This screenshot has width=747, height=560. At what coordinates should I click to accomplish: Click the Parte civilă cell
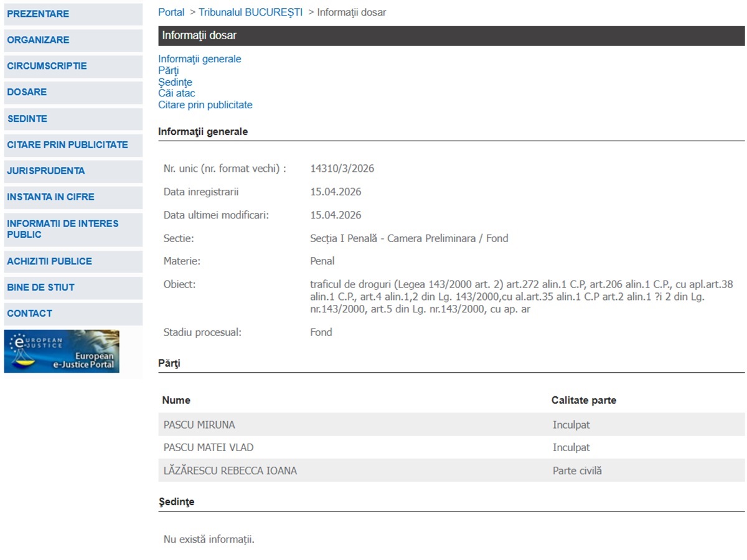point(577,471)
